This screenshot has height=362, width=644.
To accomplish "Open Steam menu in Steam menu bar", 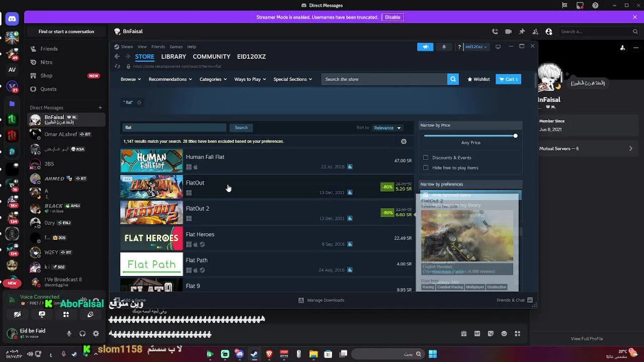I will click(127, 47).
